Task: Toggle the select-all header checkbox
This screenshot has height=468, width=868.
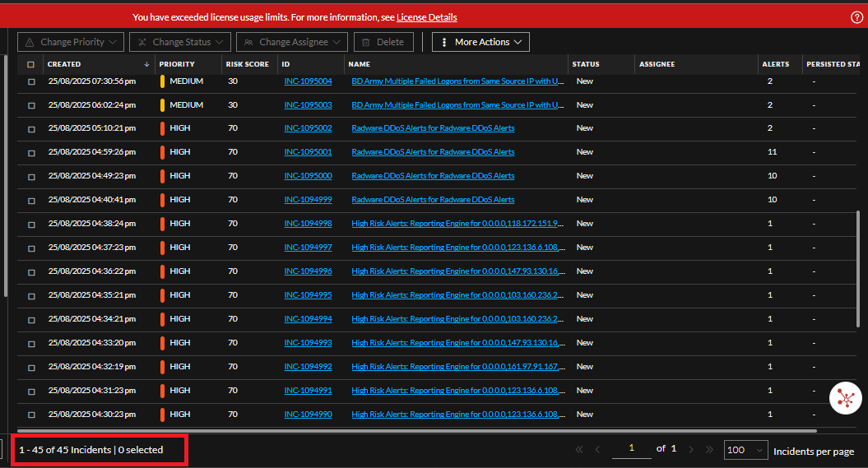Action: 31,64
